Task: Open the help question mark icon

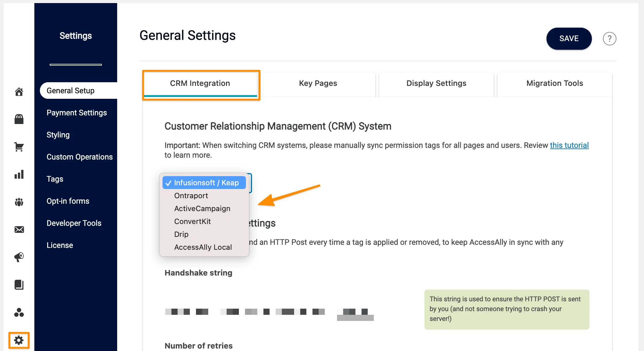Action: coord(609,39)
